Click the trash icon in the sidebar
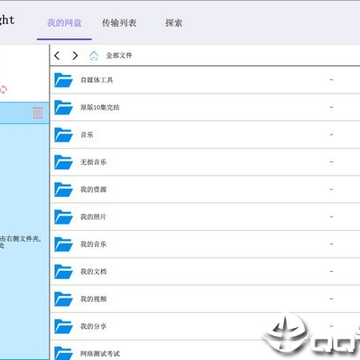 click(x=38, y=113)
